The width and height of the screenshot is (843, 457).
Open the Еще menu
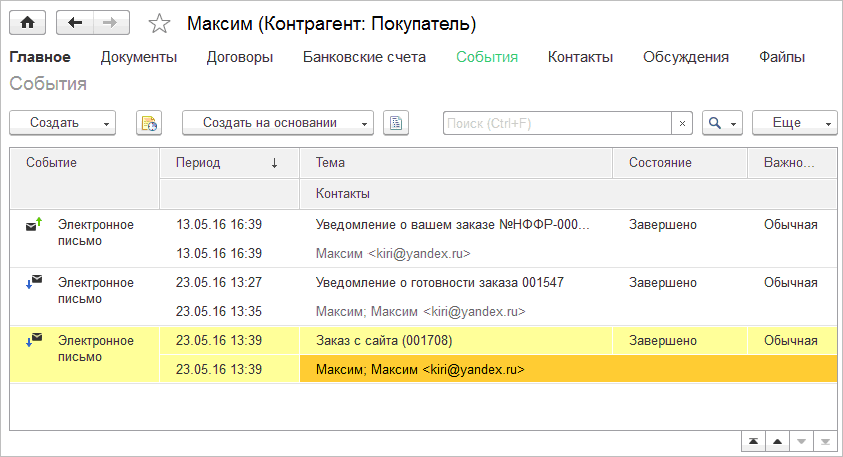pyautogui.click(x=794, y=123)
